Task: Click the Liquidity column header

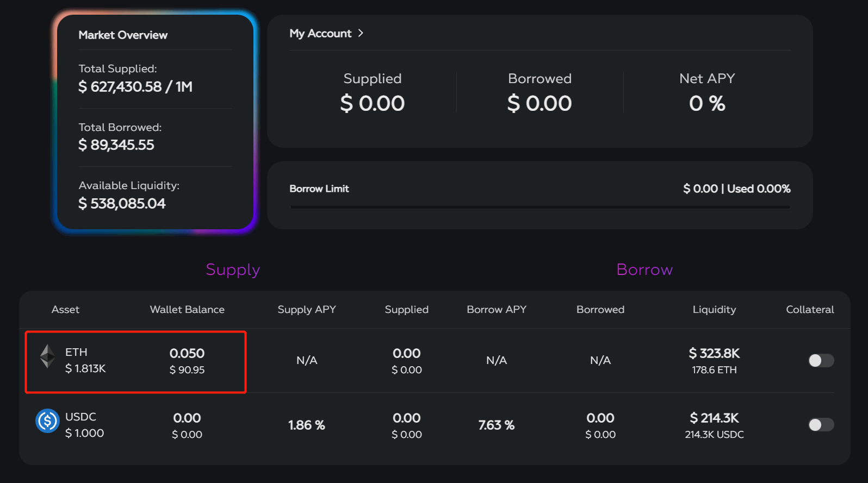Action: (714, 310)
